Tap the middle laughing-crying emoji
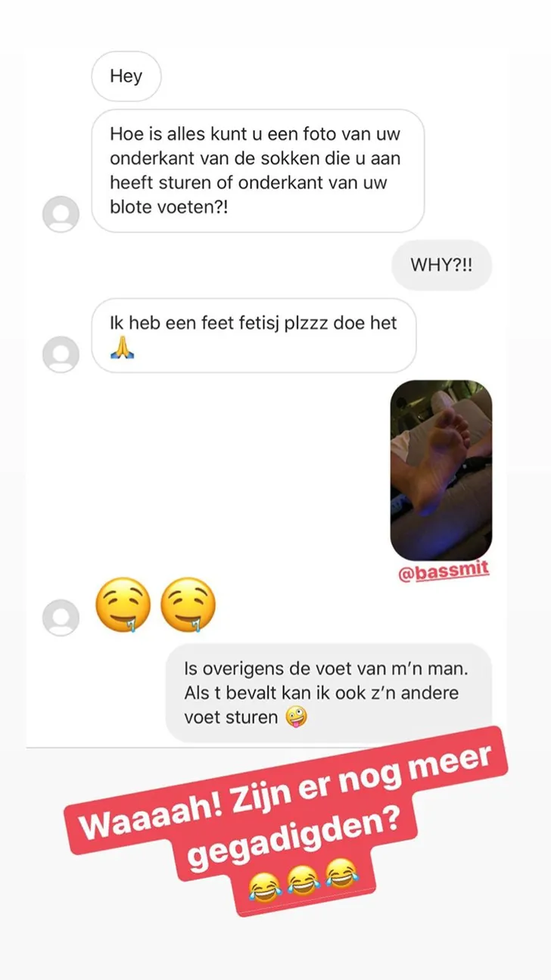This screenshot has width=551, height=980. click(304, 882)
